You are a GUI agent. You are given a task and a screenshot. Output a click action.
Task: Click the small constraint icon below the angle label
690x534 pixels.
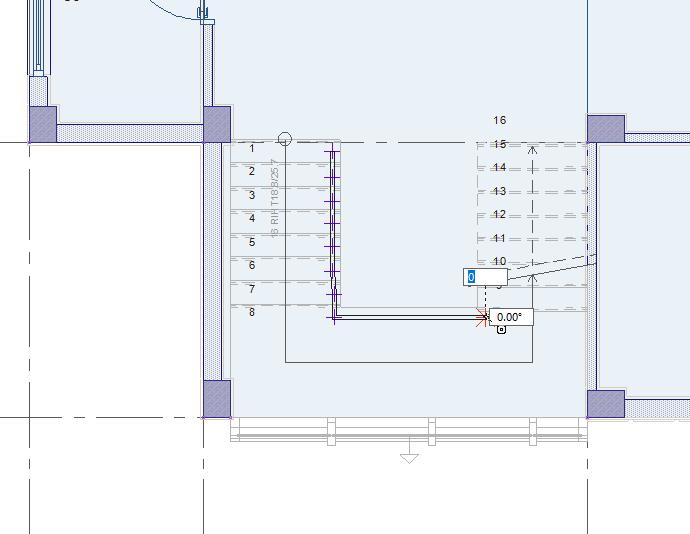(500, 330)
